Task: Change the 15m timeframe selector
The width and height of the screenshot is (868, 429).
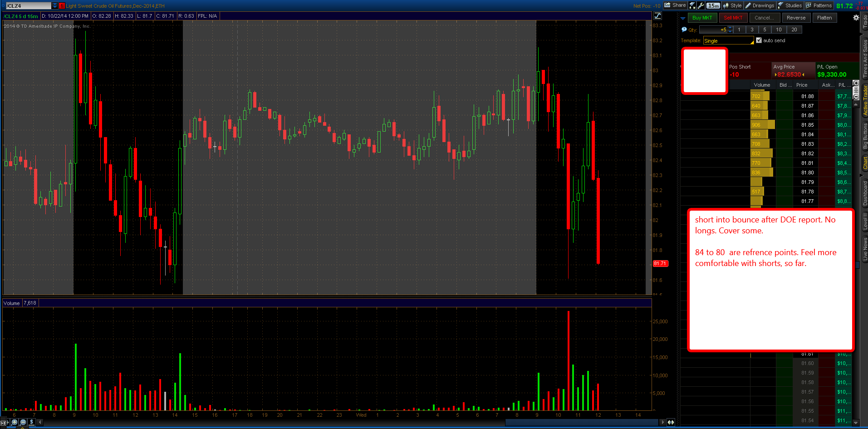Action: 713,5
